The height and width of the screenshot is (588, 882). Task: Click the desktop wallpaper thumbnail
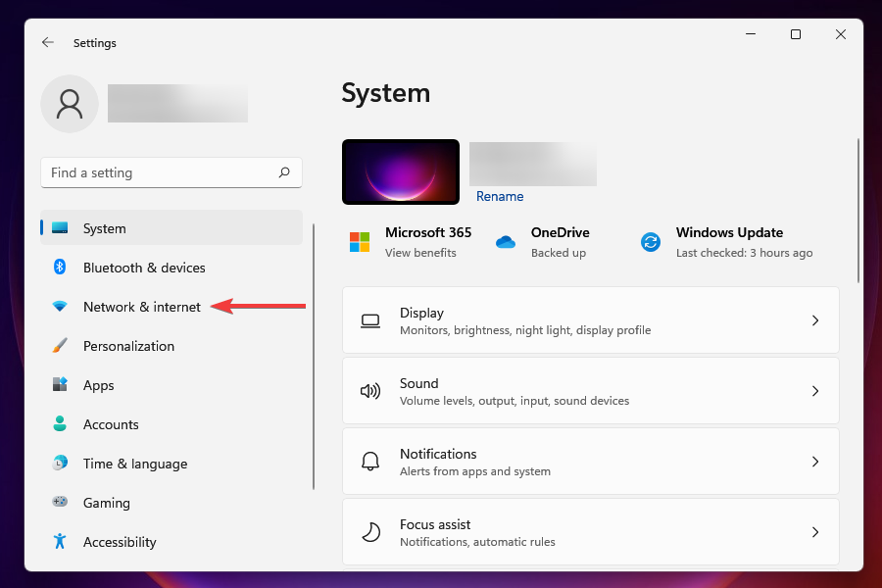401,171
